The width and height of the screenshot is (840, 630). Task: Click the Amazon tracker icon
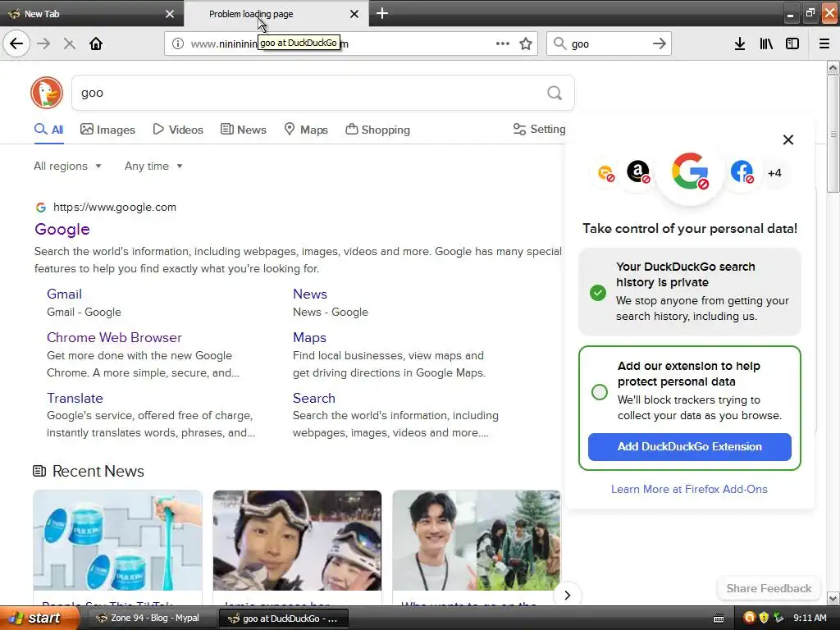[638, 172]
